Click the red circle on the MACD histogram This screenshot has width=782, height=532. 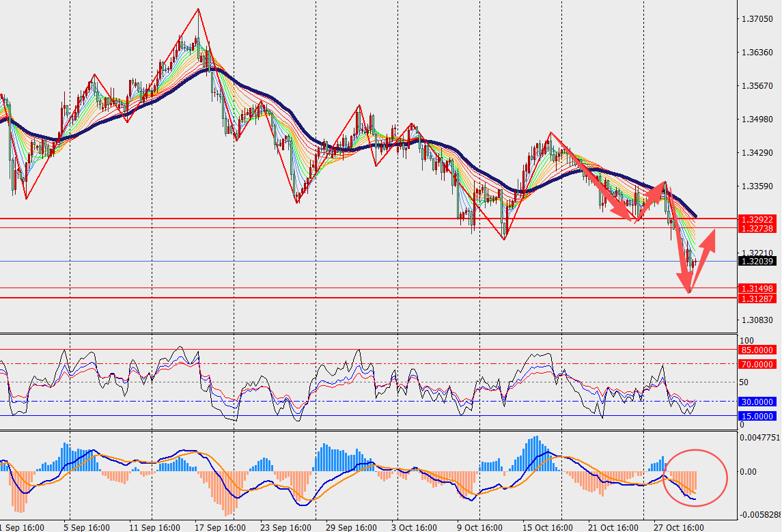695,477
